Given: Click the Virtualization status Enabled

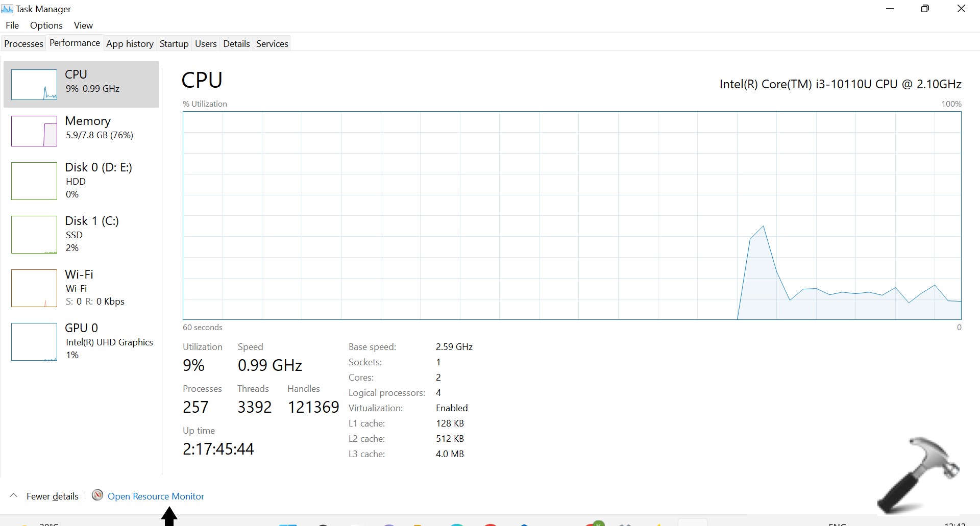Looking at the screenshot, I should click(452, 408).
